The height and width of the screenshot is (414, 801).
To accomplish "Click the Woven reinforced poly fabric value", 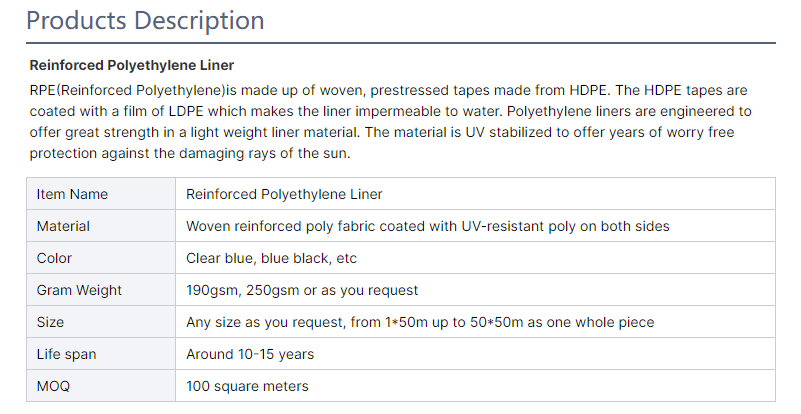I will click(x=427, y=226).
